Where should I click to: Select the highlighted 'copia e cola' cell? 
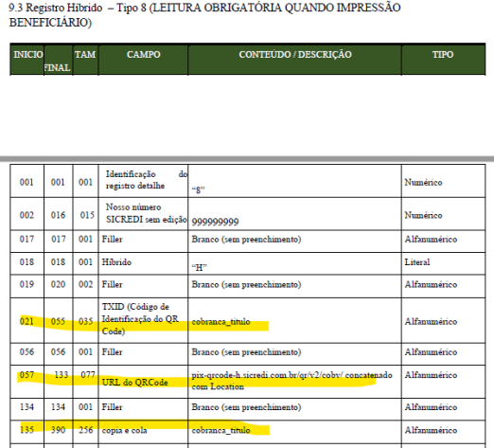(143, 430)
